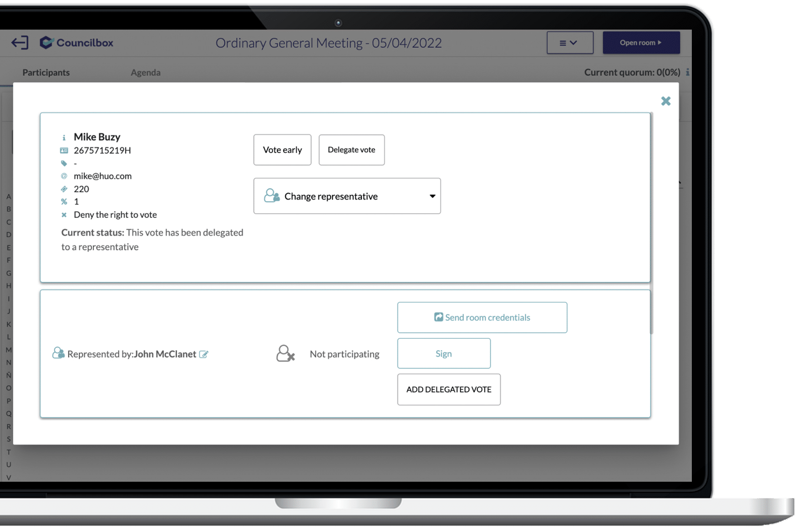Click the quorum info icon
Viewport: 812px width, 530px height.
[x=687, y=72]
